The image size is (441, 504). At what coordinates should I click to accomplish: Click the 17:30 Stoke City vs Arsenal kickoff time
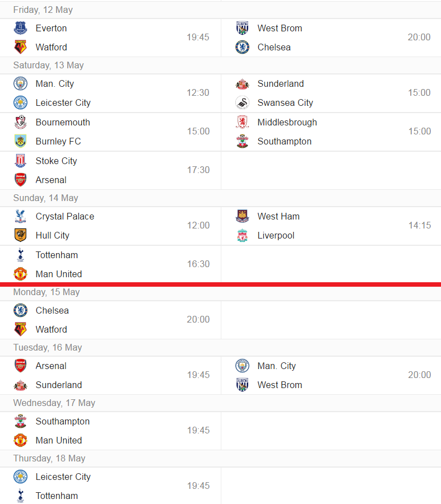[x=198, y=170]
